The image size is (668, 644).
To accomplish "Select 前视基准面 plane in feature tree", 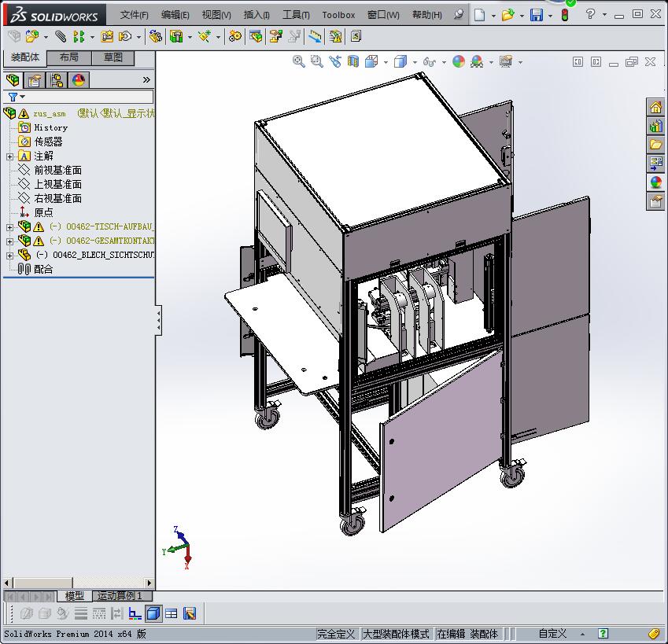I will 57,170.
